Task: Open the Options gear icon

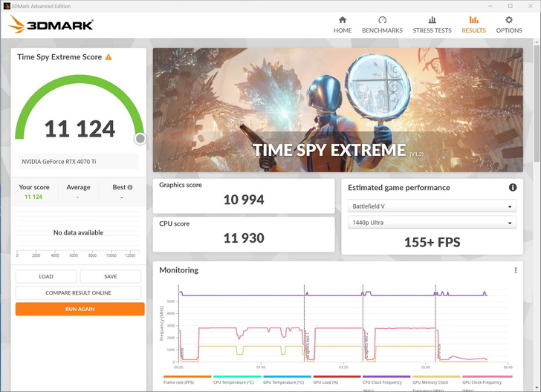Action: pos(509,19)
